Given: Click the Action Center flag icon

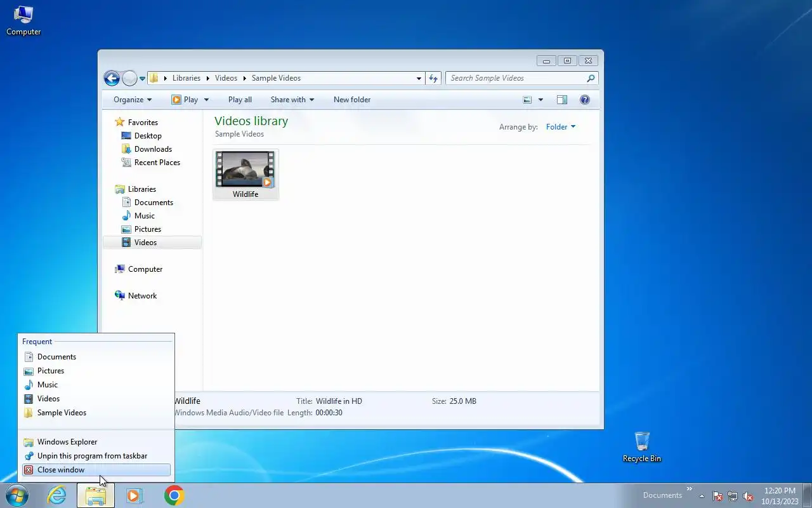Looking at the screenshot, I should [717, 496].
